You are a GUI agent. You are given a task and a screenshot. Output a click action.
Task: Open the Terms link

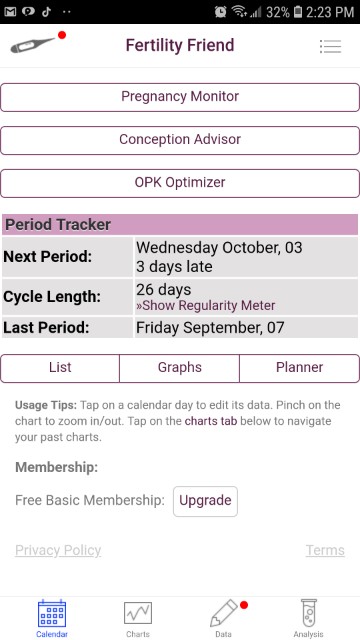325,550
